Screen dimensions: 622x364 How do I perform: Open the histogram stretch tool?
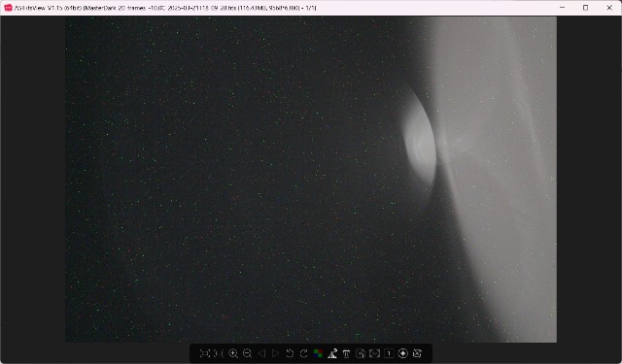click(x=332, y=353)
